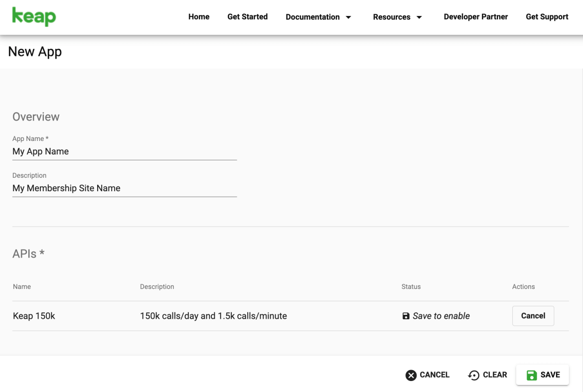Click the green save disk icon in SAVE
The width and height of the screenshot is (583, 392).
coord(532,375)
